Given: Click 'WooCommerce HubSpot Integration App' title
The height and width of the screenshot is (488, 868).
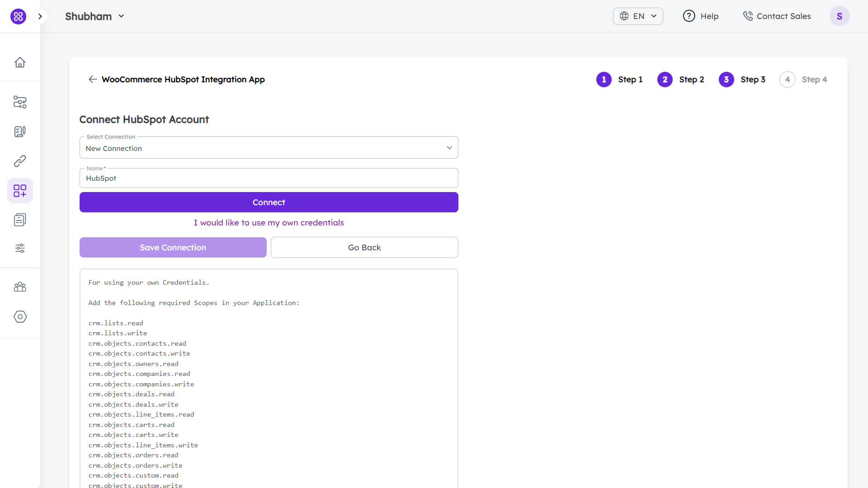Looking at the screenshot, I should pos(183,80).
